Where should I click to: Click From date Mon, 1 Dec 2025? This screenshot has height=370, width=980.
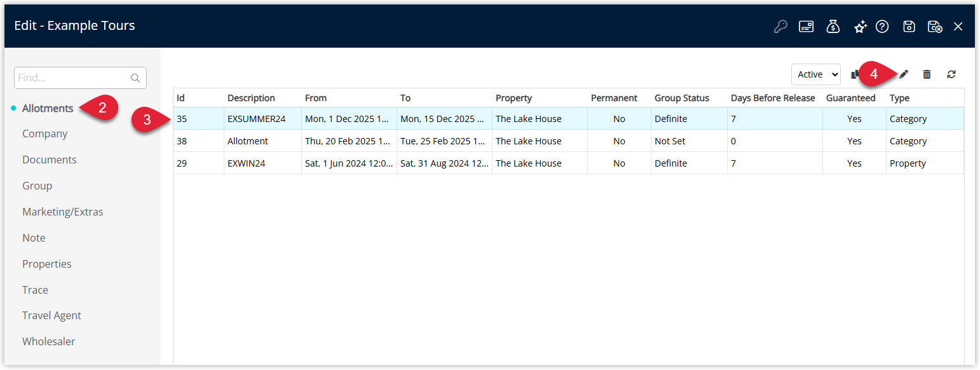coord(349,119)
